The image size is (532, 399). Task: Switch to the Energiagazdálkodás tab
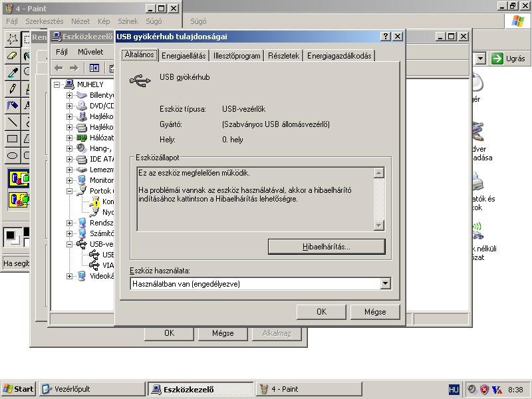coord(339,56)
